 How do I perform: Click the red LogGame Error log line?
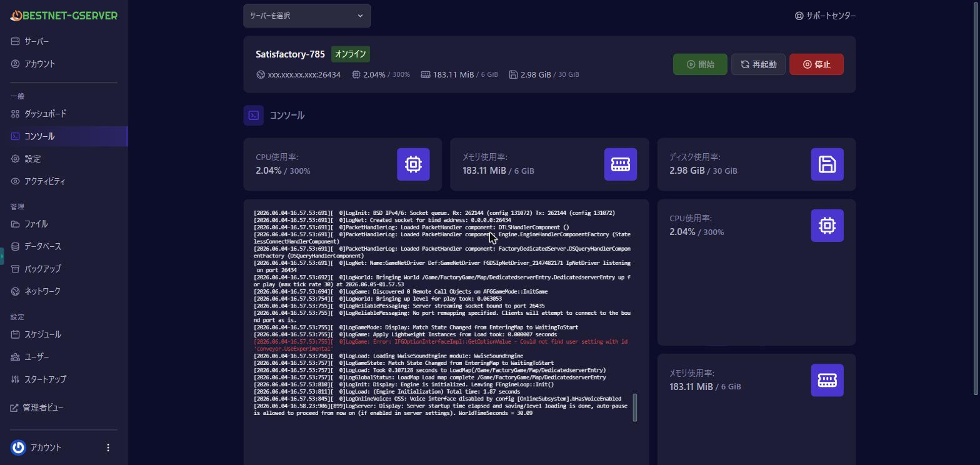441,345
